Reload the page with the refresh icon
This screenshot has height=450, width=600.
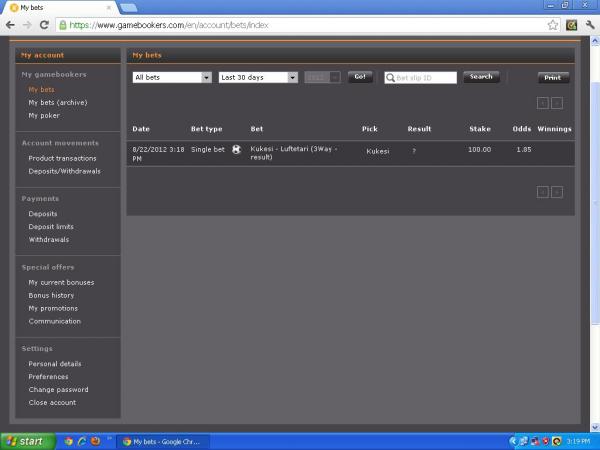point(45,24)
